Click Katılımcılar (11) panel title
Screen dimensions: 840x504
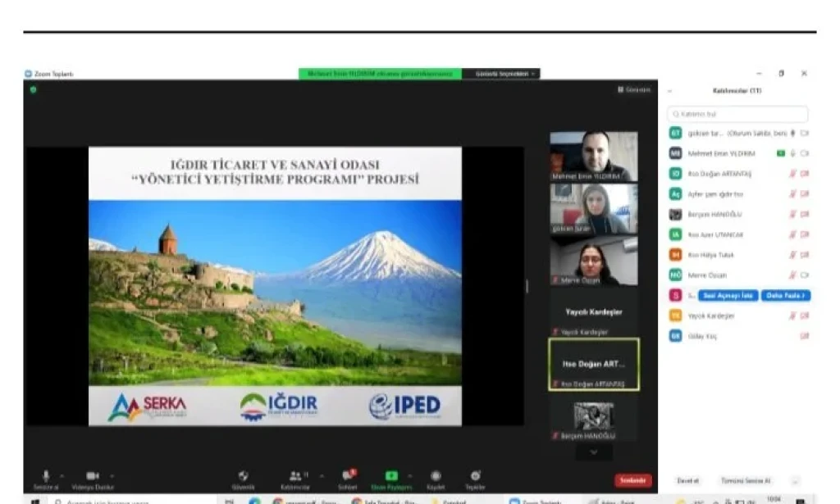pos(737,91)
